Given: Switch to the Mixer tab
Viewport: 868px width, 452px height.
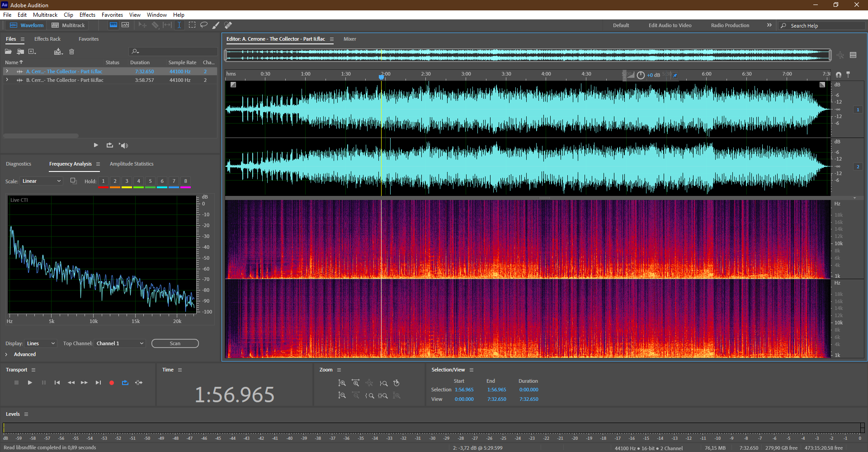Looking at the screenshot, I should point(349,39).
